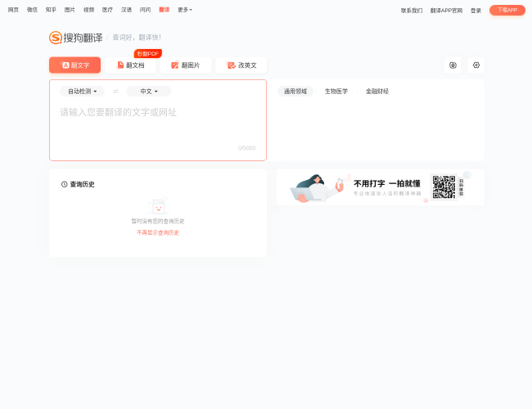Screen dimensions: 532x409
Task: Click the 秒翻PDF badge
Action: (148, 54)
